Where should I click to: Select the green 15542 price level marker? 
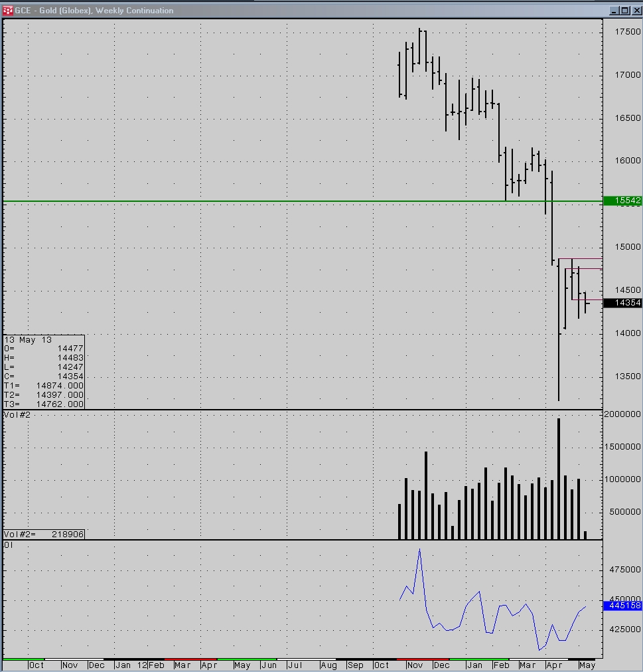(x=622, y=201)
